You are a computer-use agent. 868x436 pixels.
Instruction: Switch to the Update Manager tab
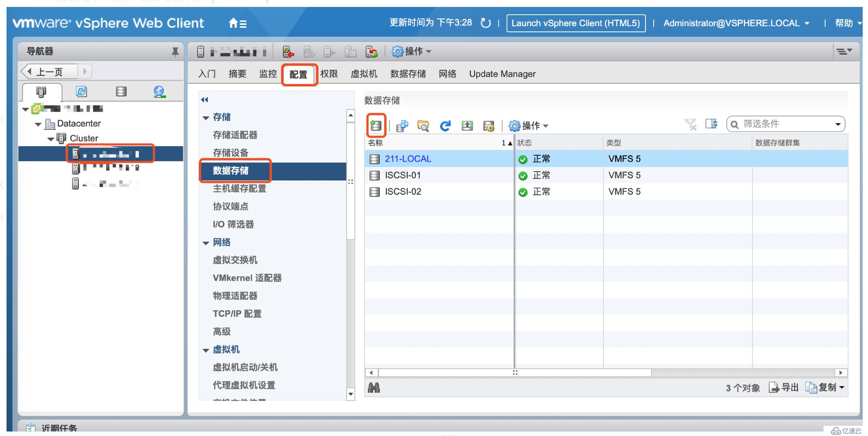coord(502,74)
